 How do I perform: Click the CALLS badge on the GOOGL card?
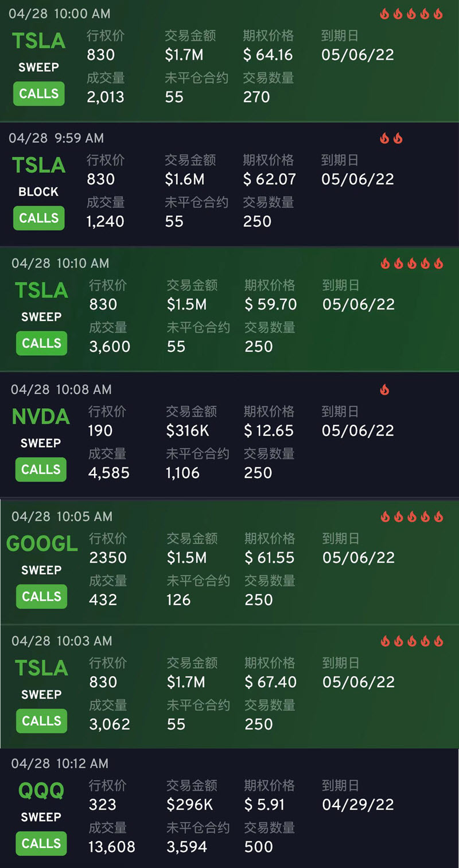coord(41,596)
